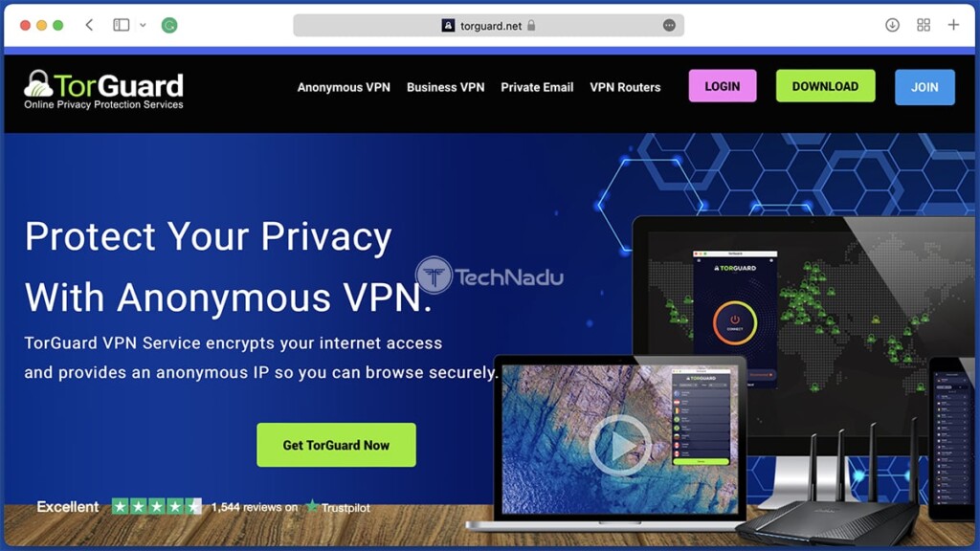980x551 pixels.
Task: Open the Business VPN menu item
Action: [x=446, y=87]
